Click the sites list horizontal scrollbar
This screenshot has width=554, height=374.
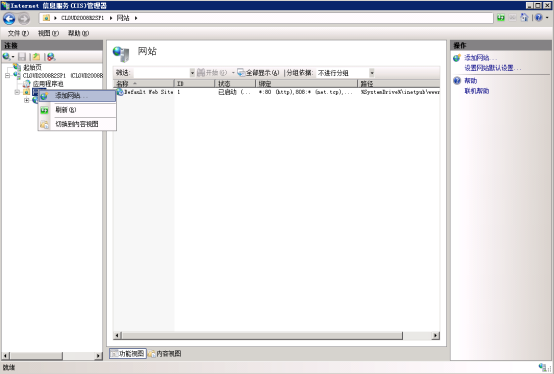[276, 335]
